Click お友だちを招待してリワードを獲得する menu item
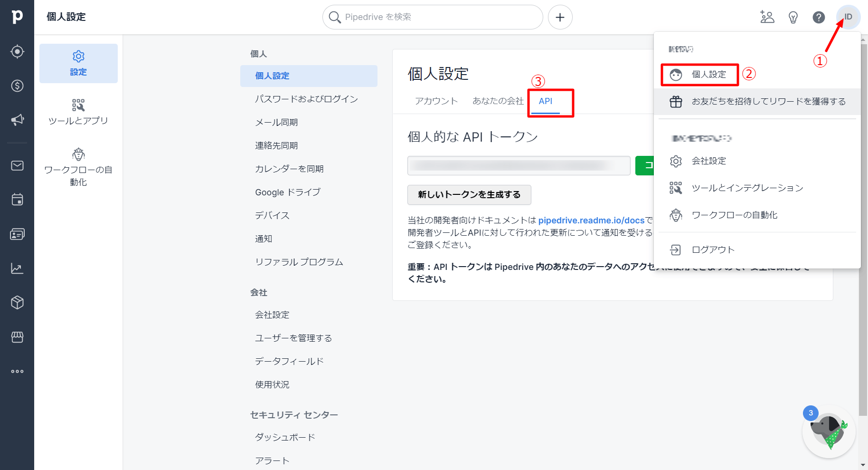This screenshot has width=868, height=470. click(757, 102)
